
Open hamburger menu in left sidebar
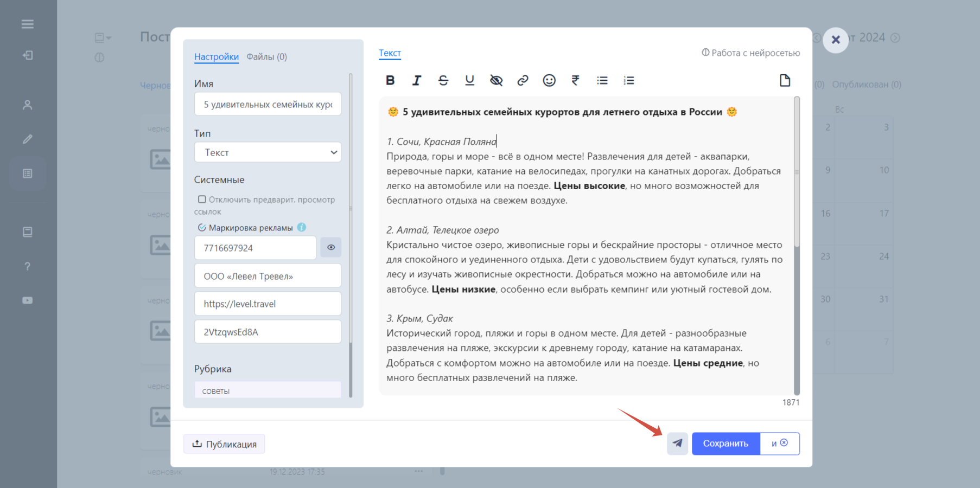(28, 24)
